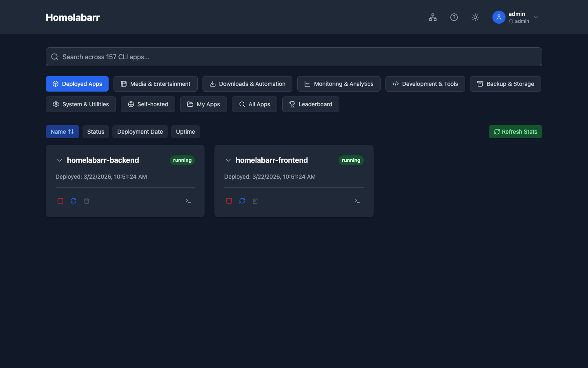Click the search apps input field
Image resolution: width=588 pixels, height=368 pixels.
click(294, 57)
